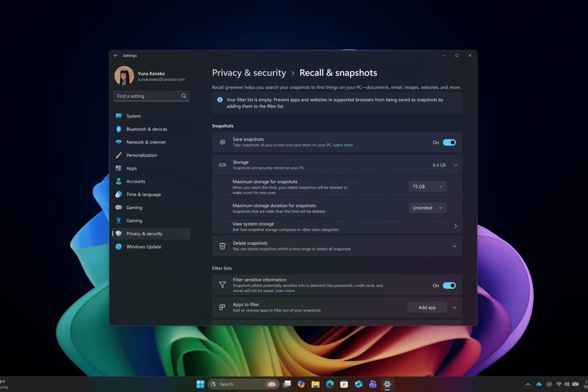The width and height of the screenshot is (588, 392).
Task: Expand the Delete snapshots section
Action: pyautogui.click(x=454, y=246)
